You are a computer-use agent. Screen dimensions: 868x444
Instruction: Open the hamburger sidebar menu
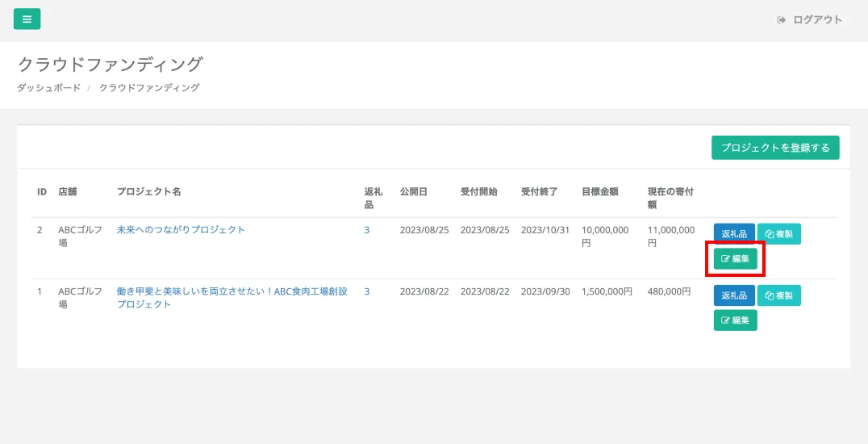27,19
